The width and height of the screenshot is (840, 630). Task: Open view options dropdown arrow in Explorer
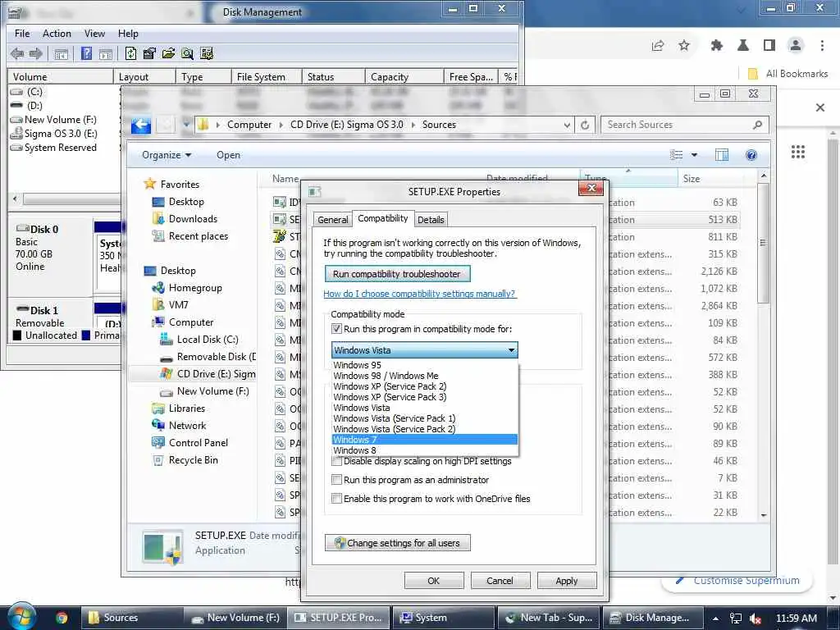(x=694, y=155)
